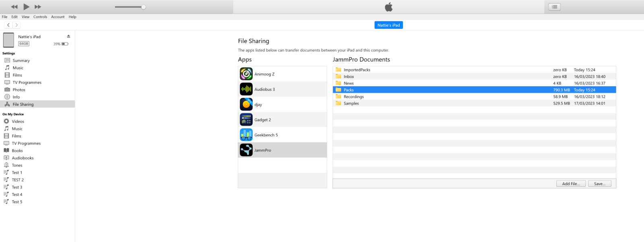Click the rewind playback button
Image resolution: width=644 pixels, height=242 pixels.
(x=14, y=7)
